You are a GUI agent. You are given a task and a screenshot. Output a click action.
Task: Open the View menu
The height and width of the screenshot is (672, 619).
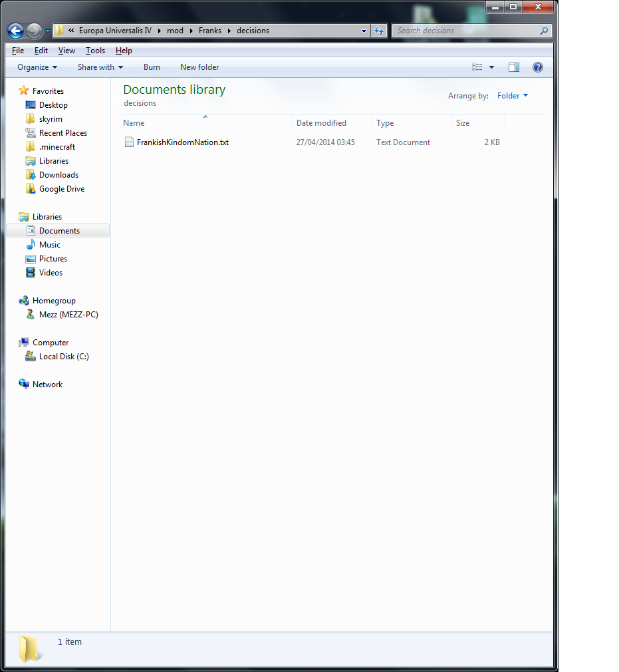point(66,51)
